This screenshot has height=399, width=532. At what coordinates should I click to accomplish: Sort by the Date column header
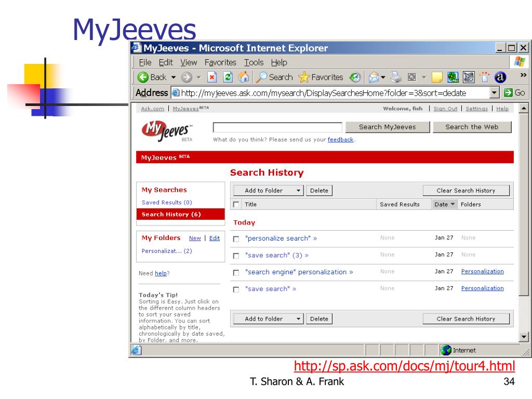[x=444, y=204]
